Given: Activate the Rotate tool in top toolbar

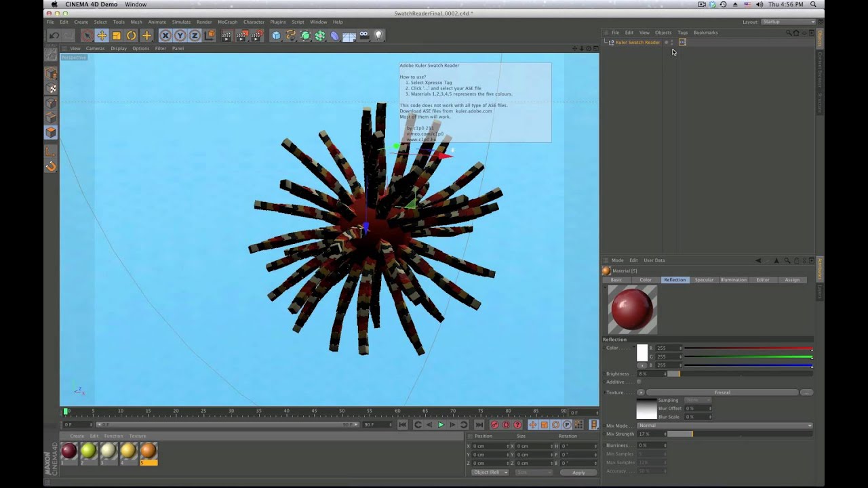Looking at the screenshot, I should 132,35.
